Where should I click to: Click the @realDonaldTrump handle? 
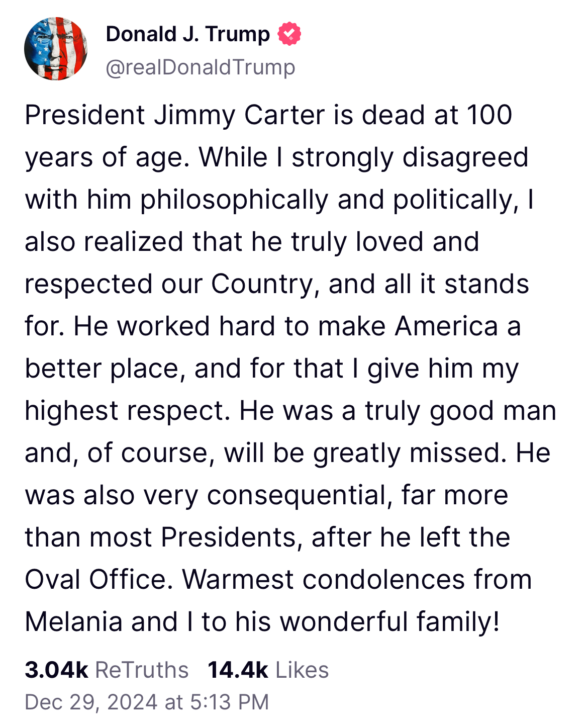click(201, 67)
